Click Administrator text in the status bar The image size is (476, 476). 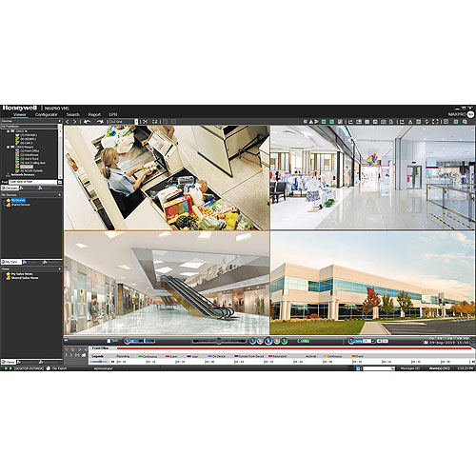pyautogui.click(x=104, y=368)
